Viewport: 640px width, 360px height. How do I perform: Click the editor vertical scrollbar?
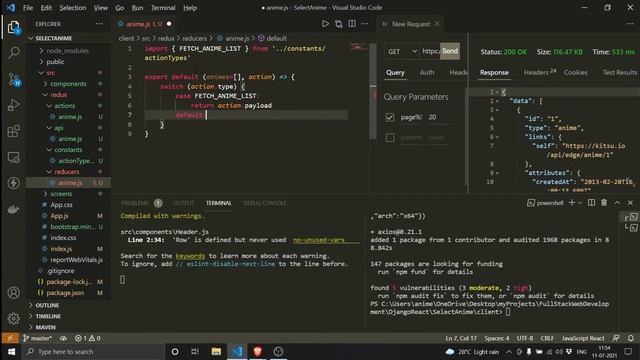coord(373,91)
